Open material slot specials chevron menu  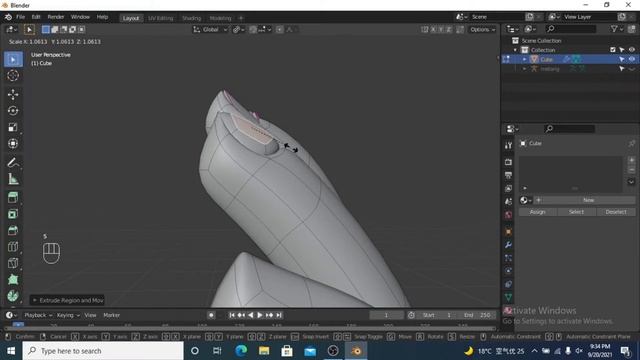[x=631, y=182]
